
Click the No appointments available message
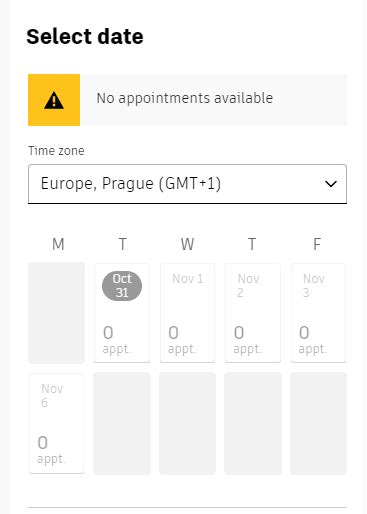click(185, 98)
